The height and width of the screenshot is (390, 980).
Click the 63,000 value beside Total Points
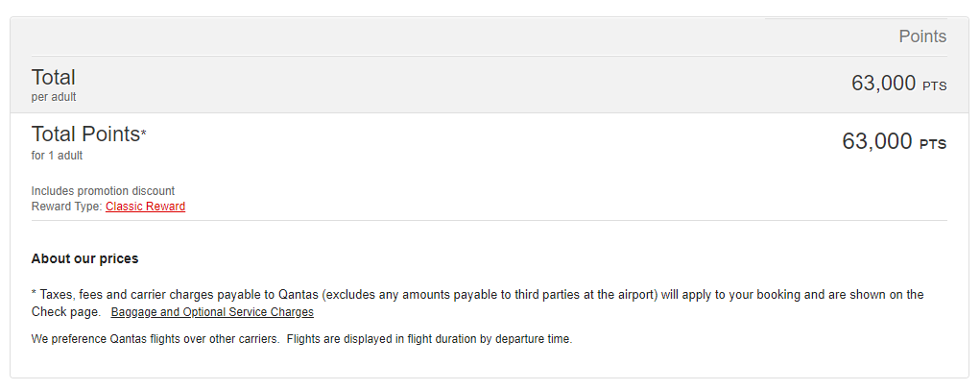876,142
